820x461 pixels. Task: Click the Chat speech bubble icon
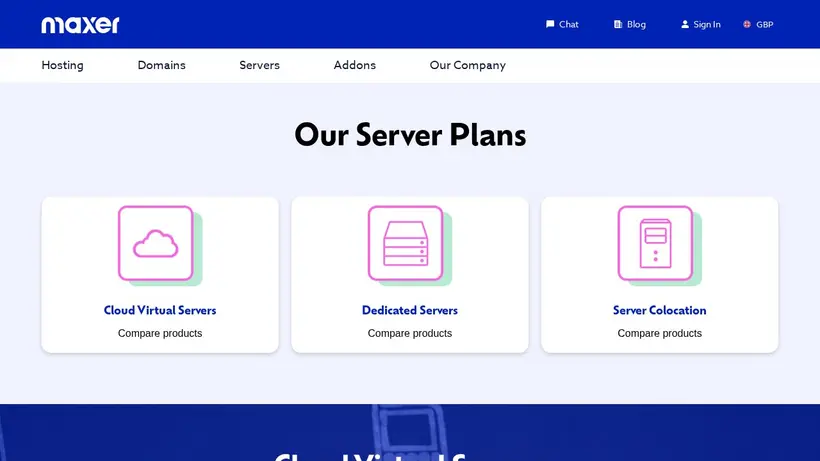tap(550, 24)
